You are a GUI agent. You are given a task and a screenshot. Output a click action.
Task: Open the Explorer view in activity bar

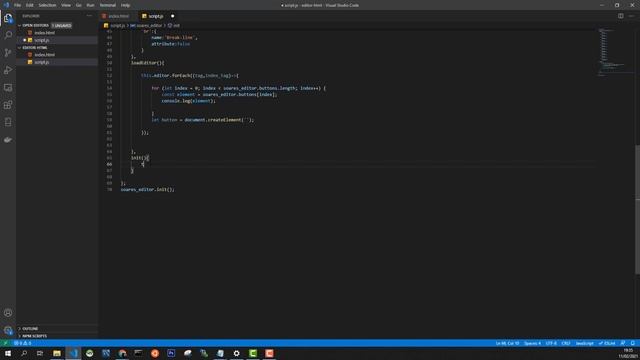point(8,18)
